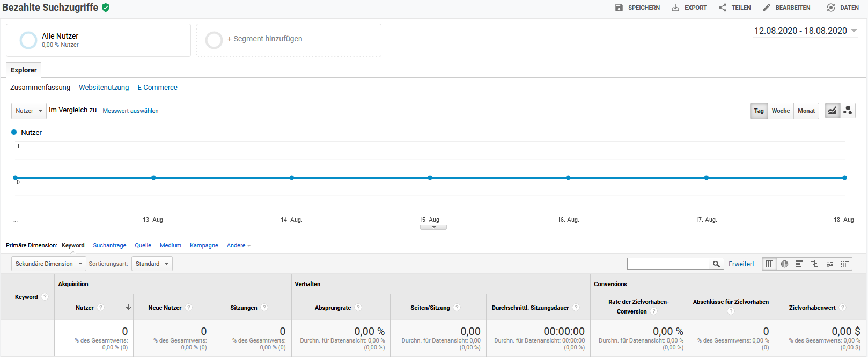Open the Websitenutzung tab
This screenshot has width=868, height=357.
pyautogui.click(x=104, y=88)
